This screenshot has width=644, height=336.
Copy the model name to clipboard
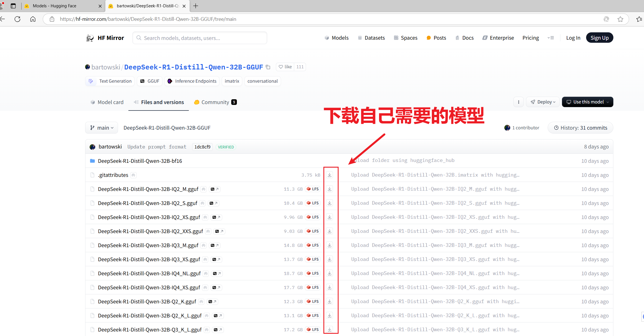click(x=268, y=67)
